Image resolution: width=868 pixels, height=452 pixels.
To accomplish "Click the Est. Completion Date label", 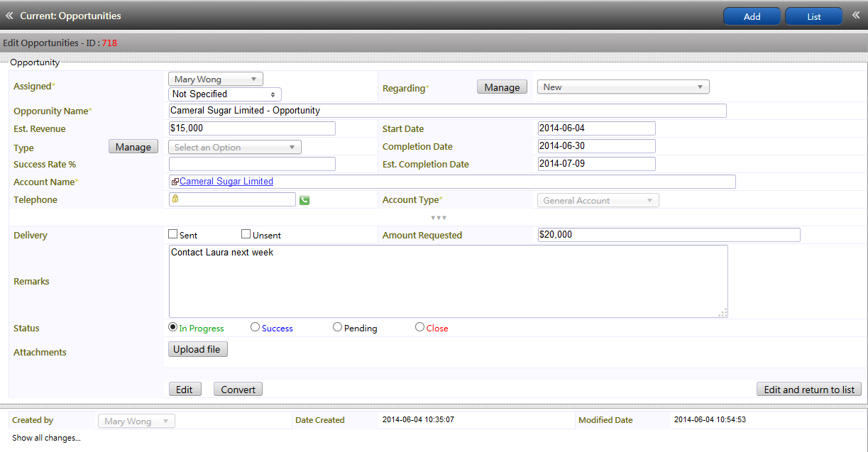I will [426, 165].
